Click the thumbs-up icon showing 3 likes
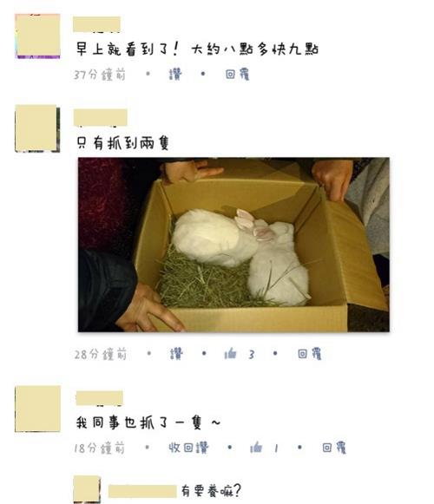434x504 pixels. 230,354
